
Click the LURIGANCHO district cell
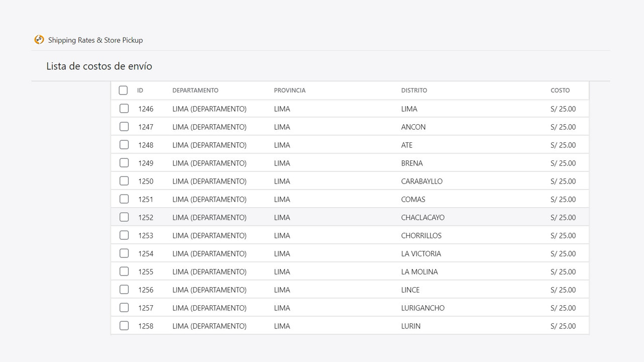tap(423, 308)
